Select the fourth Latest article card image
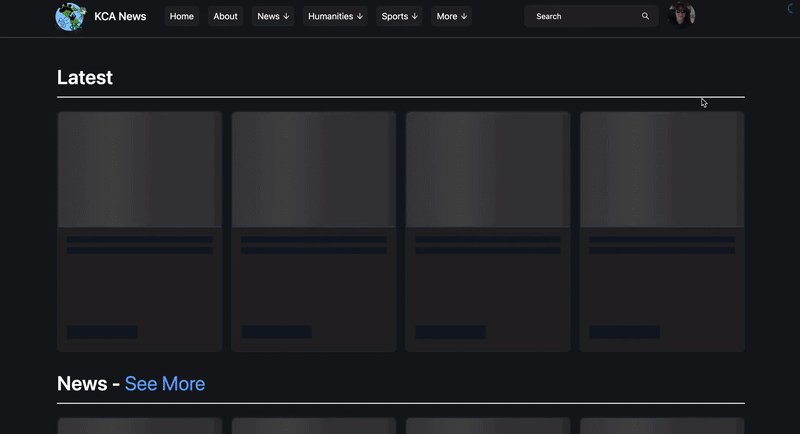The image size is (800, 434). [x=661, y=169]
